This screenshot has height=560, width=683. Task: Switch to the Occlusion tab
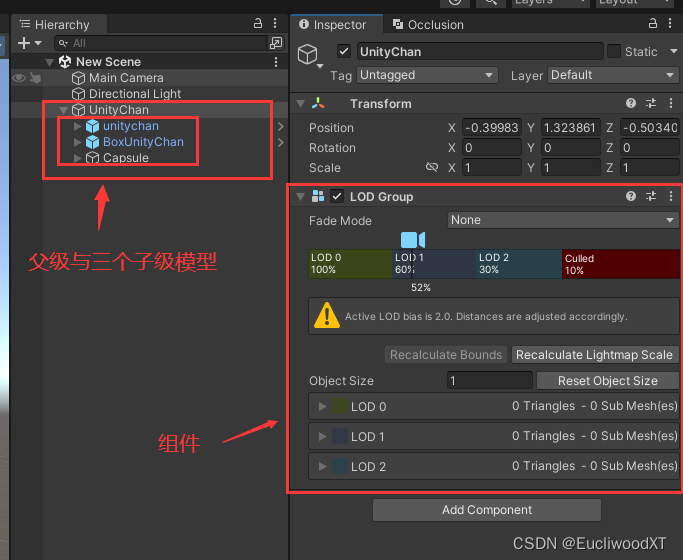pos(428,24)
